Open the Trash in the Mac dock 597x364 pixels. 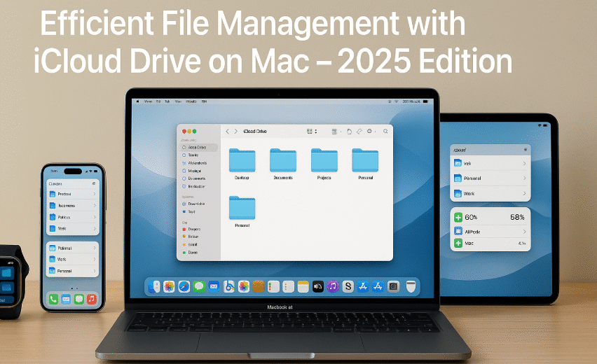411,286
